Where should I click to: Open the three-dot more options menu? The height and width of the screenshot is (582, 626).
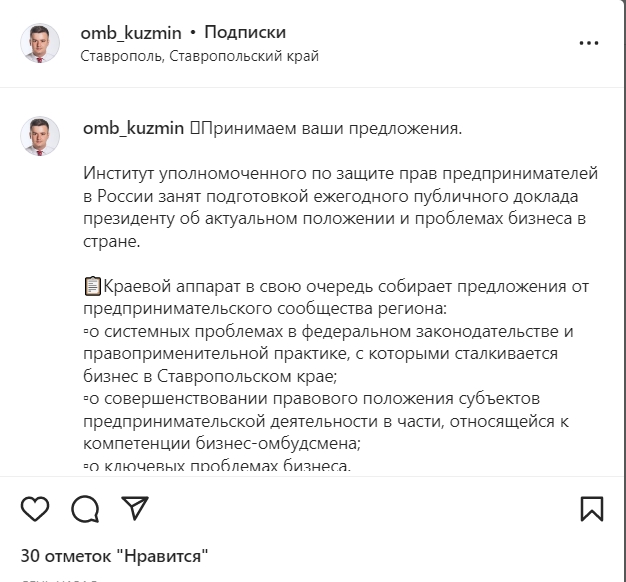[x=589, y=43]
